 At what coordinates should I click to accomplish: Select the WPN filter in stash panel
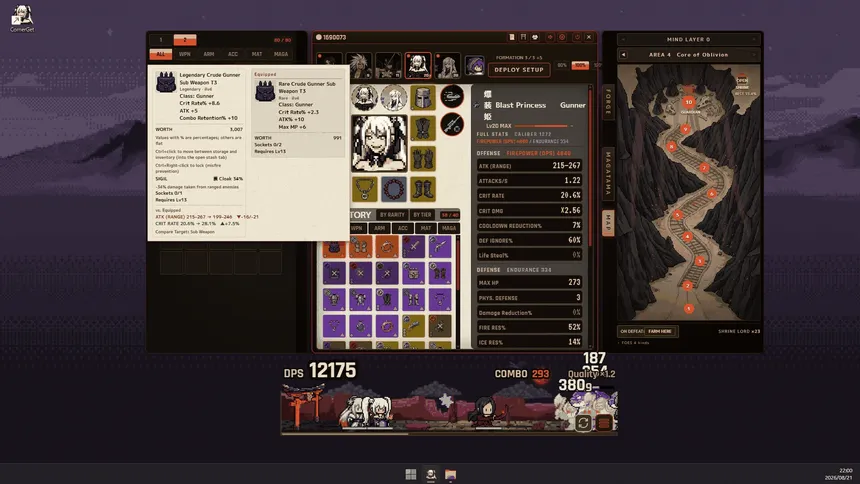pos(185,54)
